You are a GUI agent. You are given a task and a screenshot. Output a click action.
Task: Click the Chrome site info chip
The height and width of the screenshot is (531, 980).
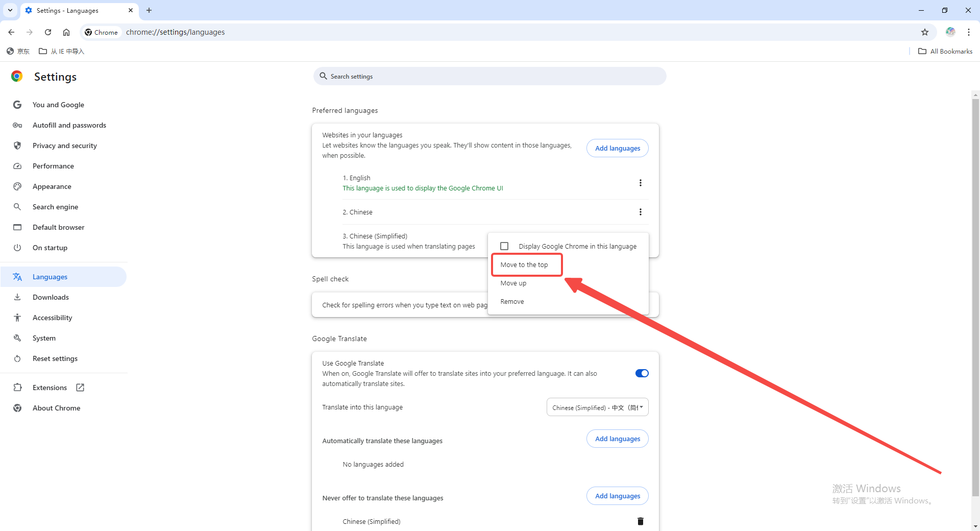tap(101, 32)
